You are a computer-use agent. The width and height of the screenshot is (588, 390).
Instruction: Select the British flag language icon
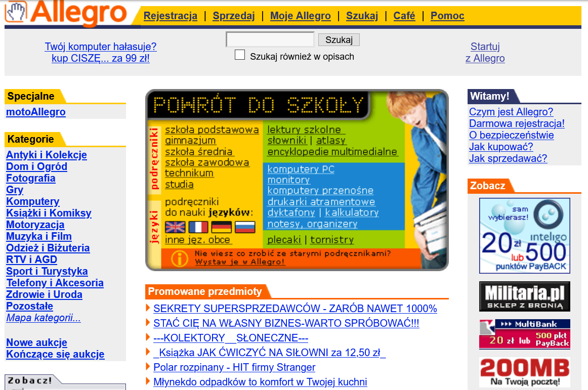[176, 227]
